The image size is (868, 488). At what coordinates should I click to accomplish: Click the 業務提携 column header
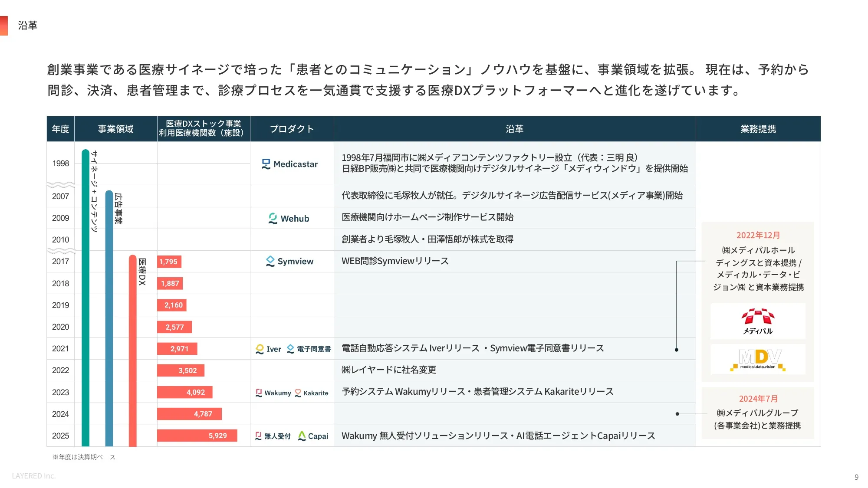[x=758, y=129]
